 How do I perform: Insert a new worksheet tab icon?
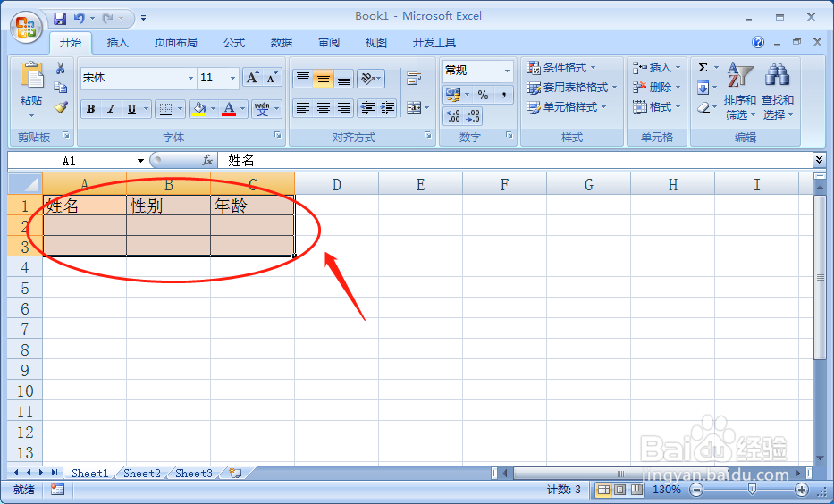click(235, 473)
